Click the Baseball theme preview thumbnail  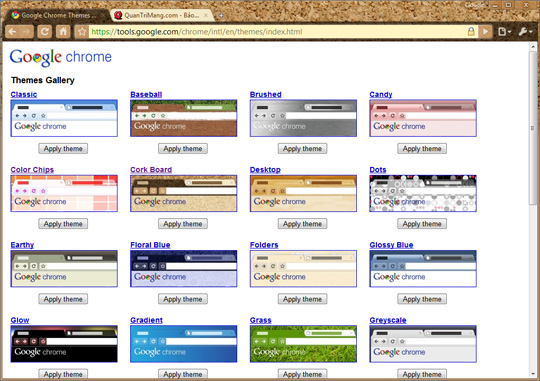[x=184, y=118]
